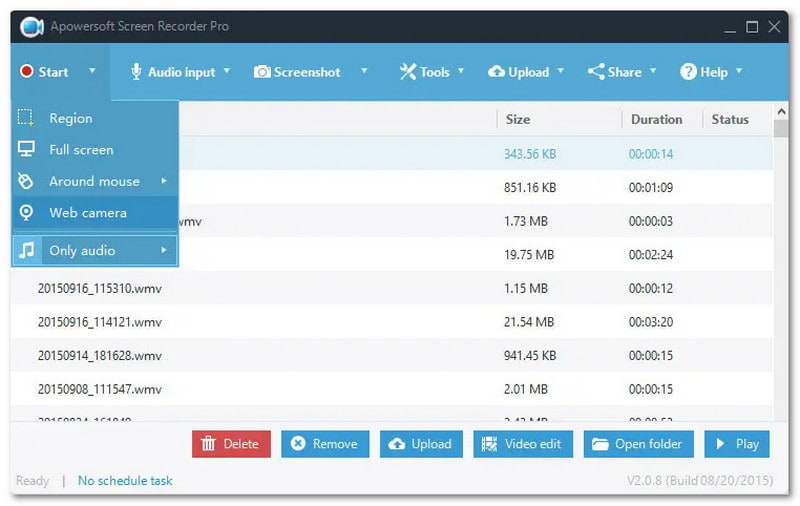Open the Help menu label
The width and height of the screenshot is (800, 506).
(714, 72)
